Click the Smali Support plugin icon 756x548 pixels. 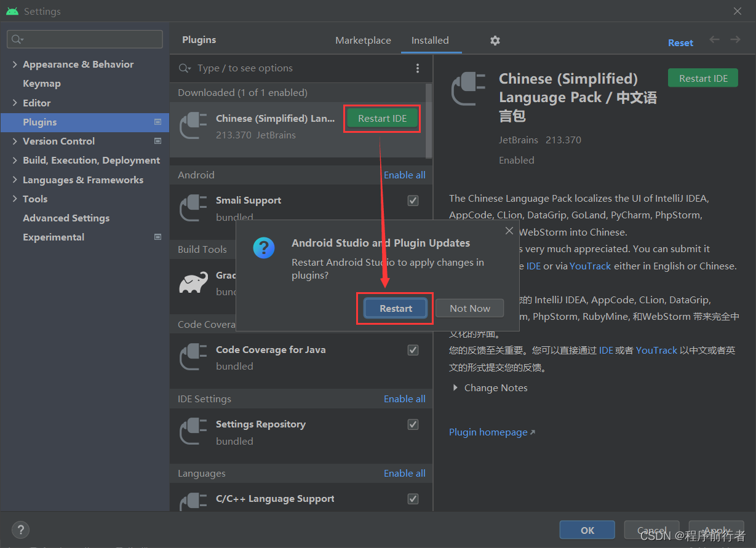[193, 208]
